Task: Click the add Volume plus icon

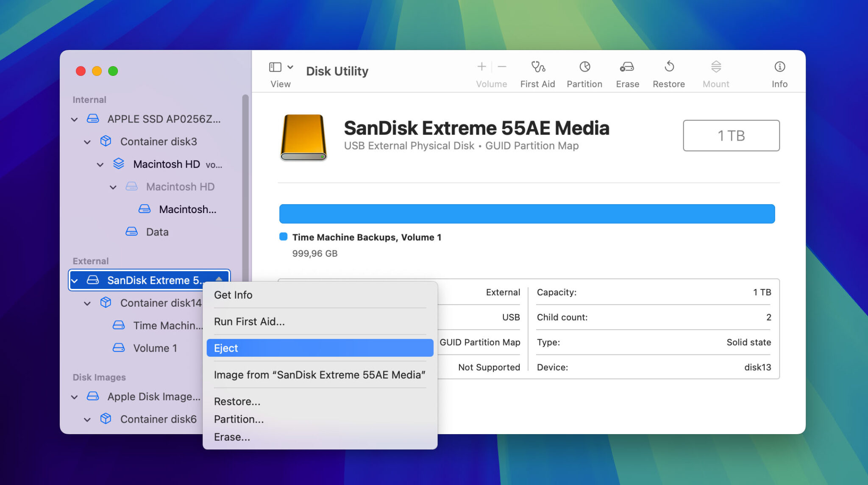Action: (x=481, y=67)
